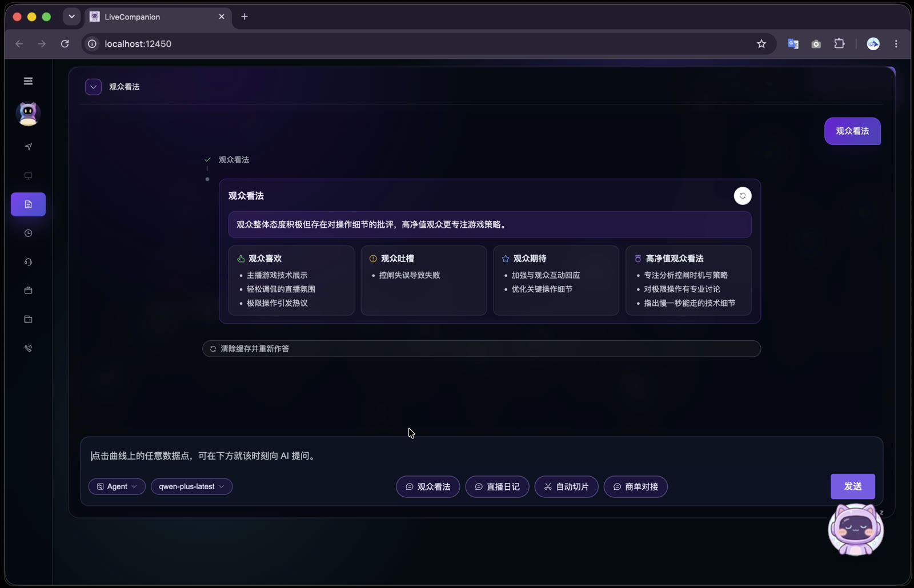Click the star icon beside 观众期待
914x588 pixels.
(x=506, y=259)
